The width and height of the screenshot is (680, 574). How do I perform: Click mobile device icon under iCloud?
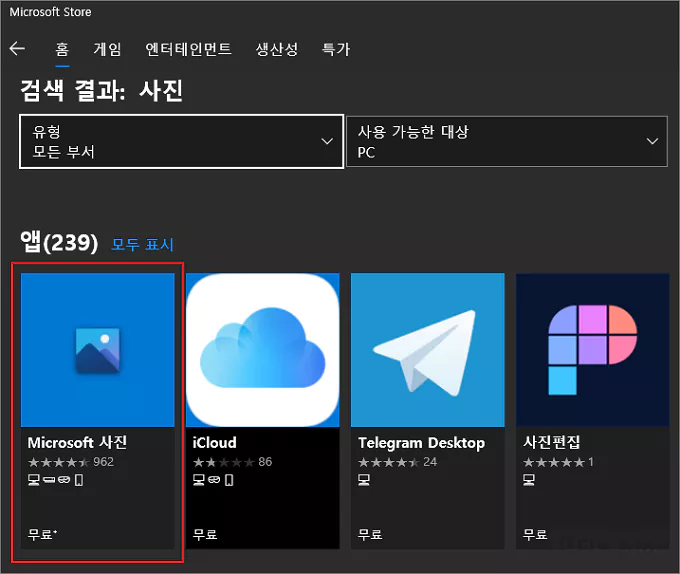click(x=229, y=480)
